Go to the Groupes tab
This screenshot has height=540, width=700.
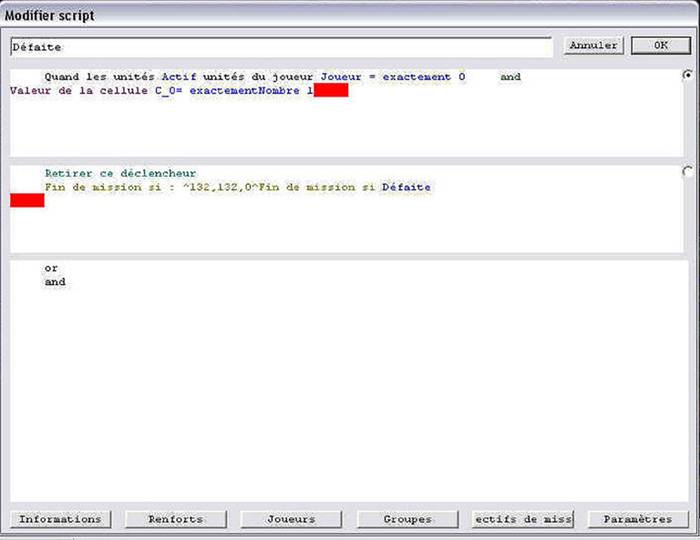coord(407,519)
